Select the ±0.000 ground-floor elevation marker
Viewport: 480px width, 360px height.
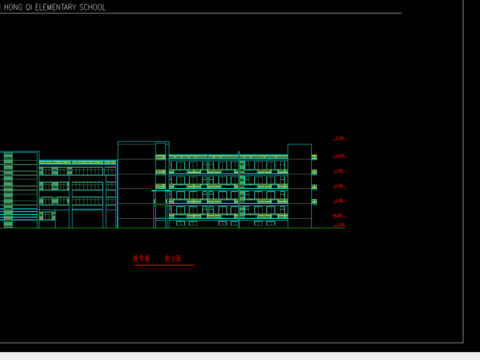coord(339,216)
